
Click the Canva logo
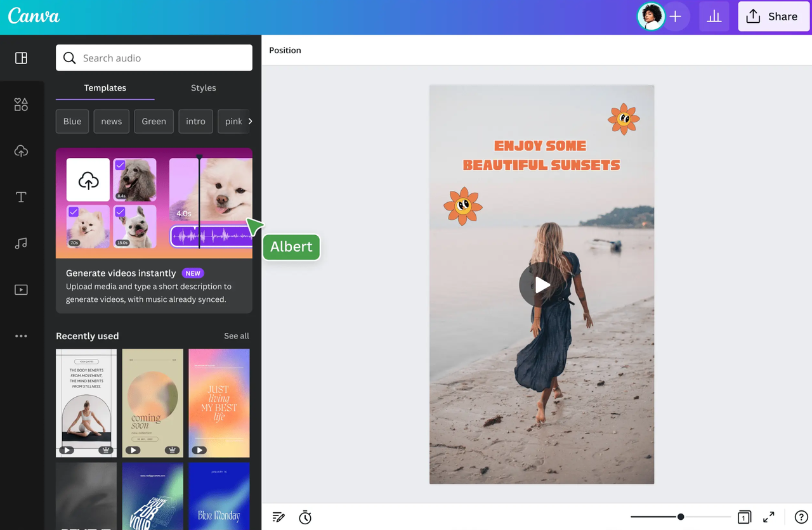[34, 16]
